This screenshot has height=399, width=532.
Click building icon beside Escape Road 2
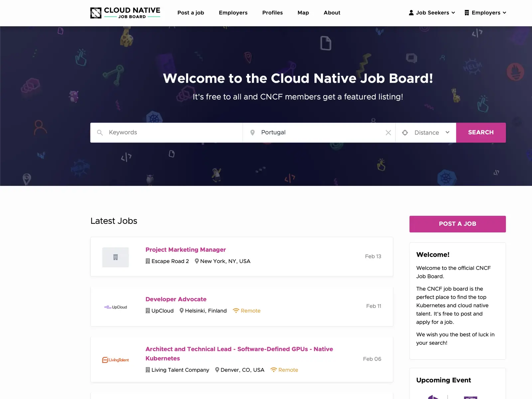(148, 261)
